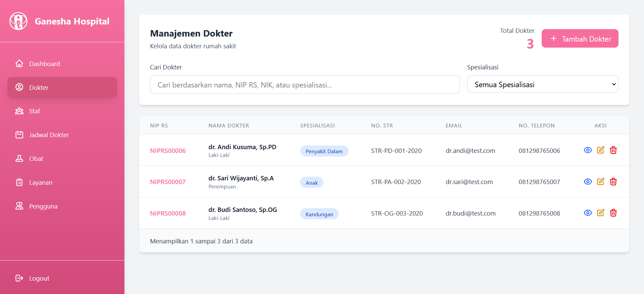
Task: Click the Logout arrow icon
Action: tap(19, 278)
